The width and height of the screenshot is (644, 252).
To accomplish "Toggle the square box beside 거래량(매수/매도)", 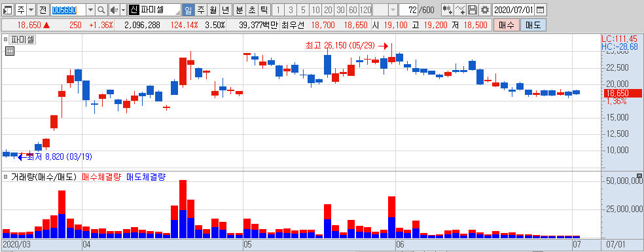I will [6, 177].
